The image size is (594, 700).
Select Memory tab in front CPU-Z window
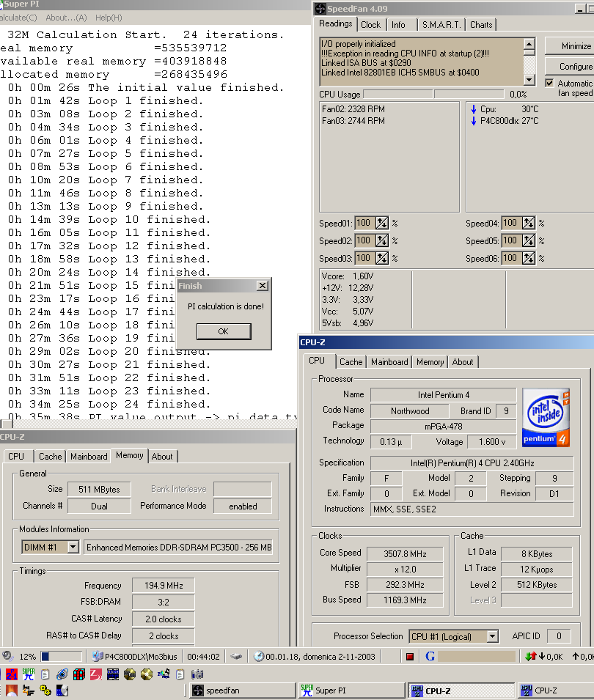(430, 362)
